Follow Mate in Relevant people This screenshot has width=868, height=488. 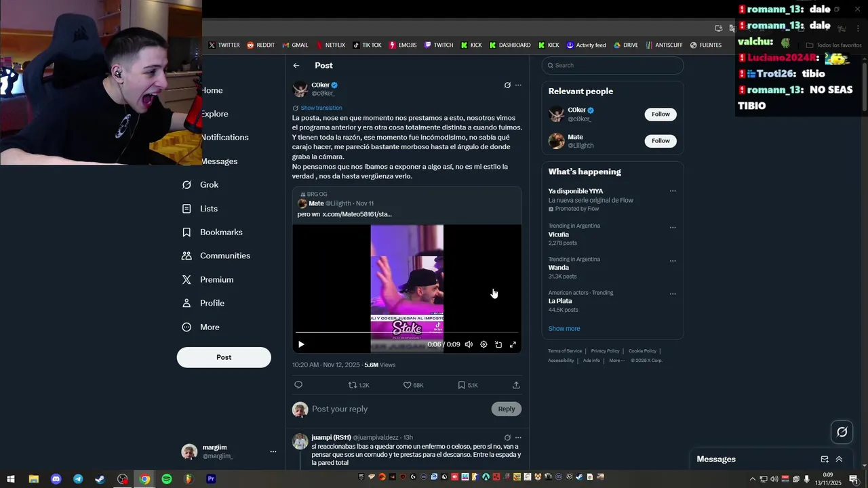(660, 141)
